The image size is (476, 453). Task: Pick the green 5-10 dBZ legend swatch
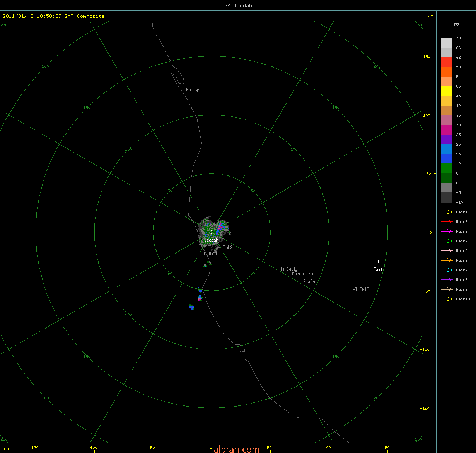[447, 168]
